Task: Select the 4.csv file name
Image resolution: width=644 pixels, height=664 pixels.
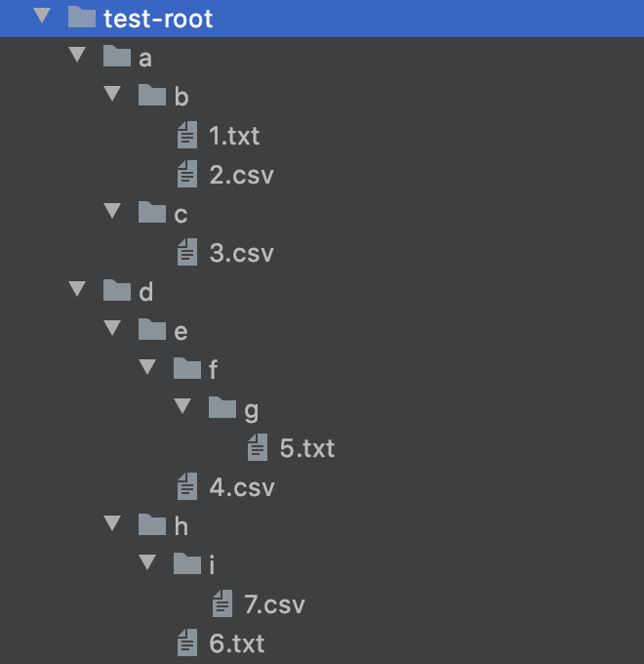Action: (x=242, y=487)
